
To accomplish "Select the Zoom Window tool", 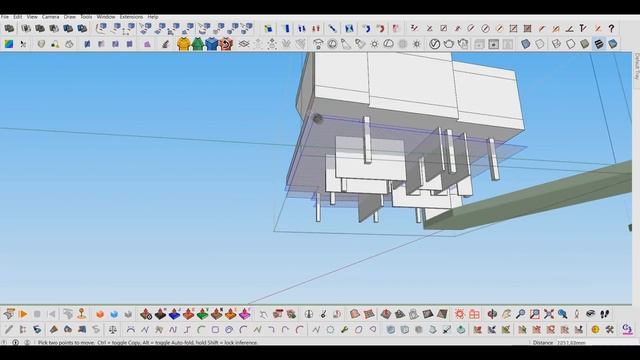I will click(535, 314).
